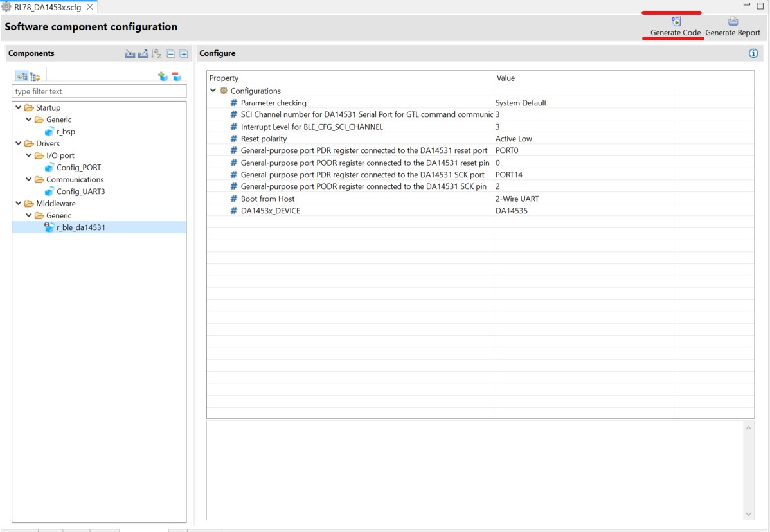Collapse the I/O port folder chevron

coord(29,155)
